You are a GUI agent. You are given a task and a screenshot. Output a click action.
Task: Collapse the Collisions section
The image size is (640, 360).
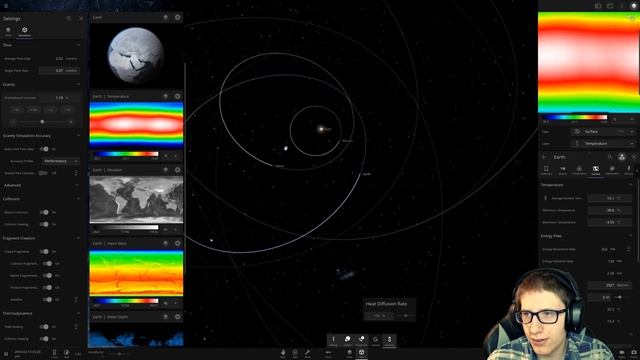[78, 199]
